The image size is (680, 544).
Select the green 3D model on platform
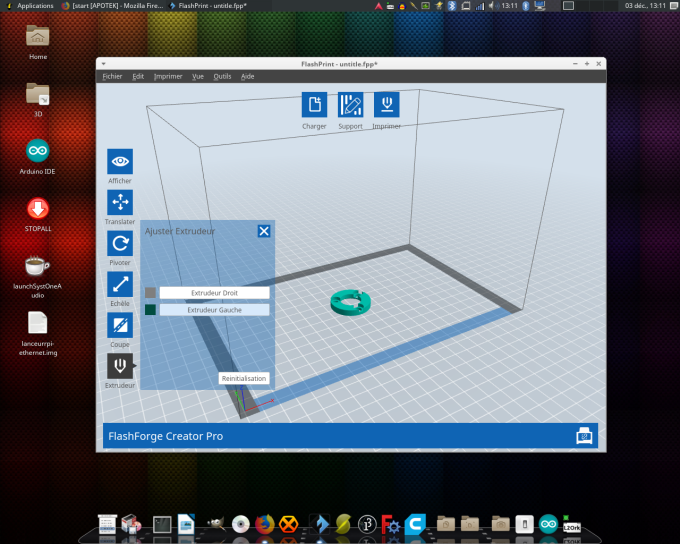coord(351,303)
